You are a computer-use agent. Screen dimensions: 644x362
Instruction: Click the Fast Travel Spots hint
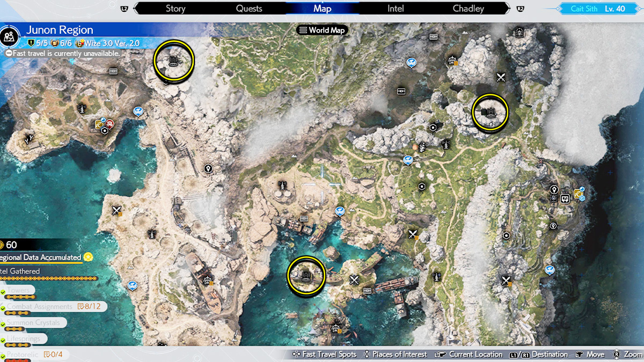coord(325,354)
